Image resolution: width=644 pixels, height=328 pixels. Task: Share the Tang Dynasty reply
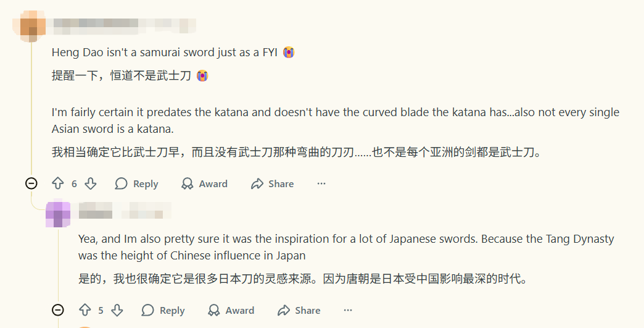[x=299, y=310]
